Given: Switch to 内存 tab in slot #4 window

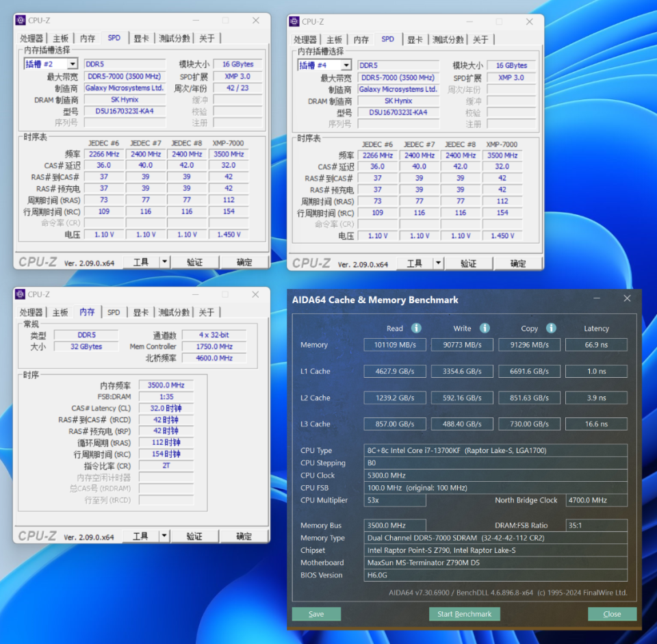Looking at the screenshot, I should coord(361,40).
